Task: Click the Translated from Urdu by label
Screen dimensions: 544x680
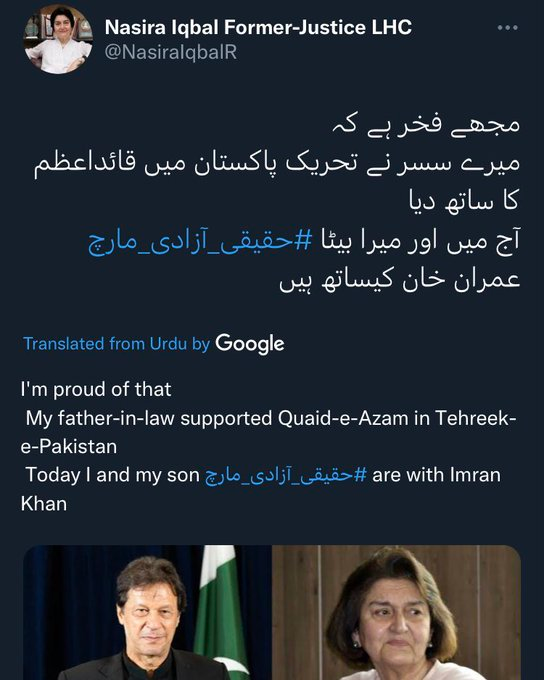Action: coord(117,344)
